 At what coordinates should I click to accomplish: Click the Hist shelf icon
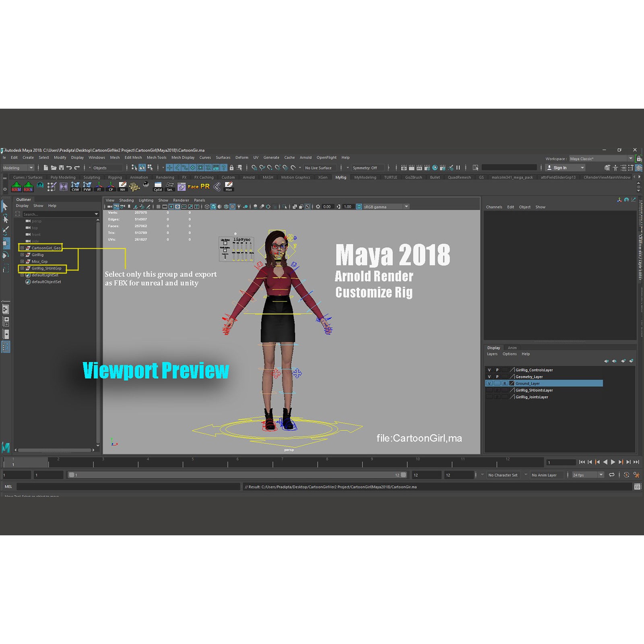pyautogui.click(x=229, y=187)
